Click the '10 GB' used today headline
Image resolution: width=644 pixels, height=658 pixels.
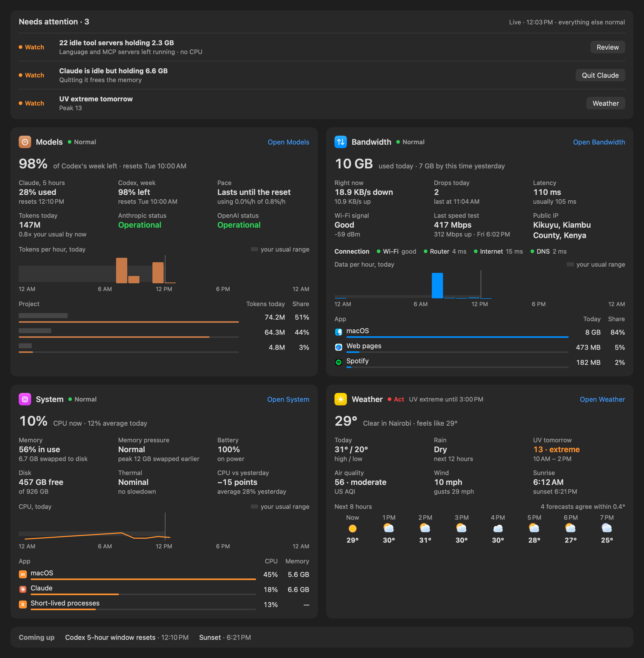[353, 164]
